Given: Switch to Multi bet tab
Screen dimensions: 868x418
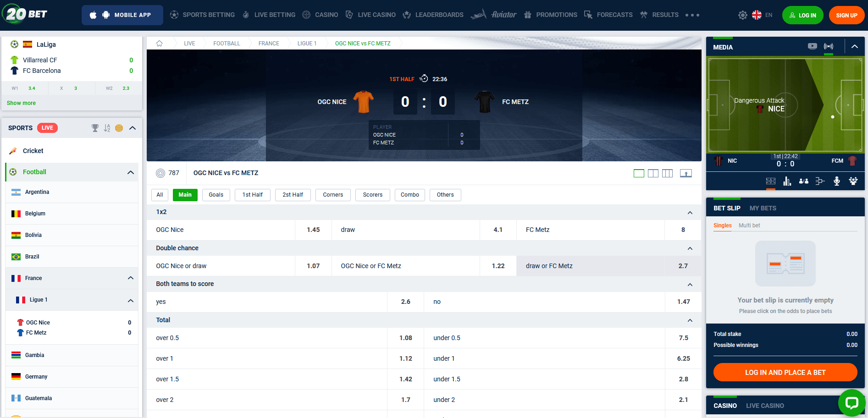Looking at the screenshot, I should [x=749, y=225].
